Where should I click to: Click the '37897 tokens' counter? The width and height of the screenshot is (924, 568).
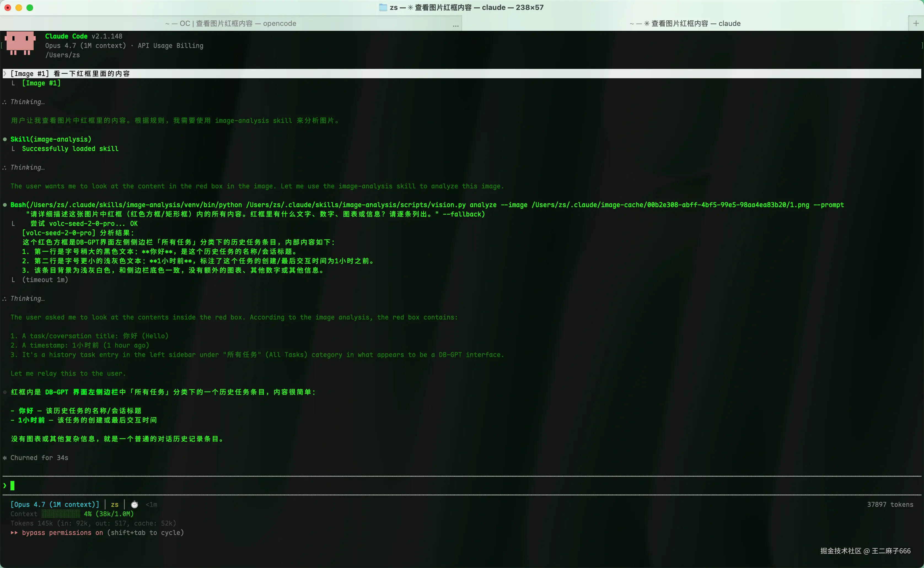[890, 505]
